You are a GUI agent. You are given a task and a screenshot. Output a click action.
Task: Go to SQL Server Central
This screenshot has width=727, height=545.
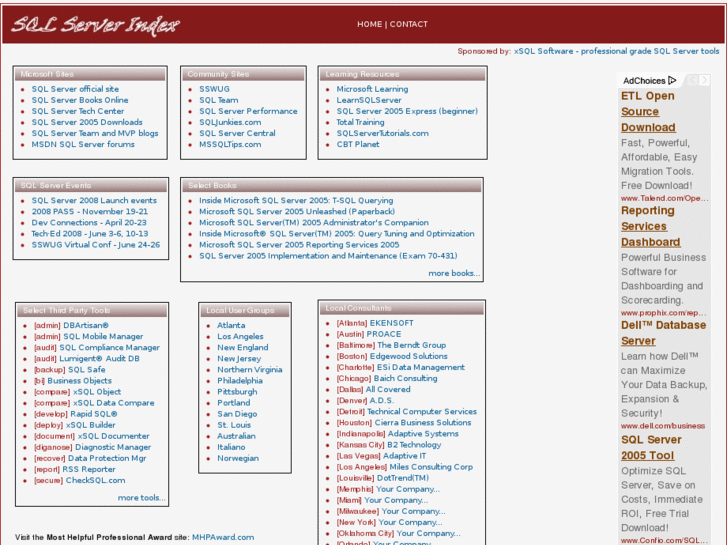[237, 133]
